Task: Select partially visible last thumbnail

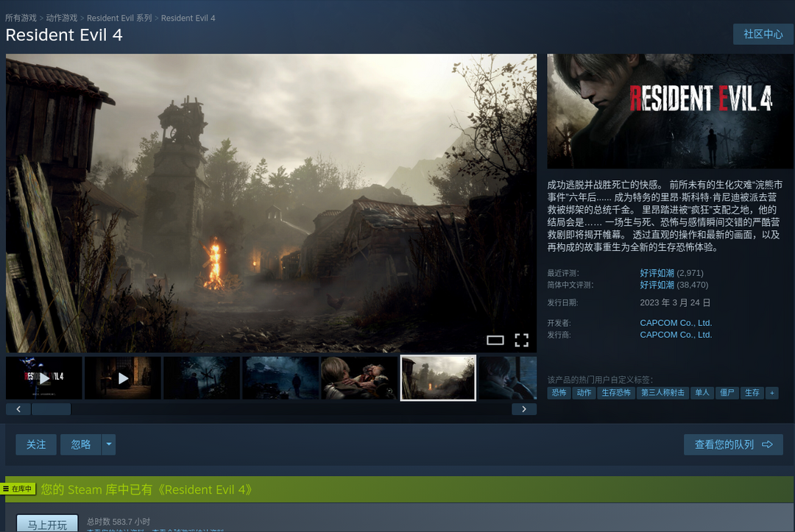Action: click(507, 378)
